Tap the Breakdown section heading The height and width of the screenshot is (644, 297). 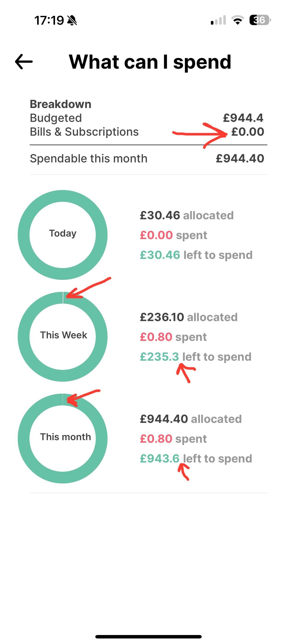point(61,104)
